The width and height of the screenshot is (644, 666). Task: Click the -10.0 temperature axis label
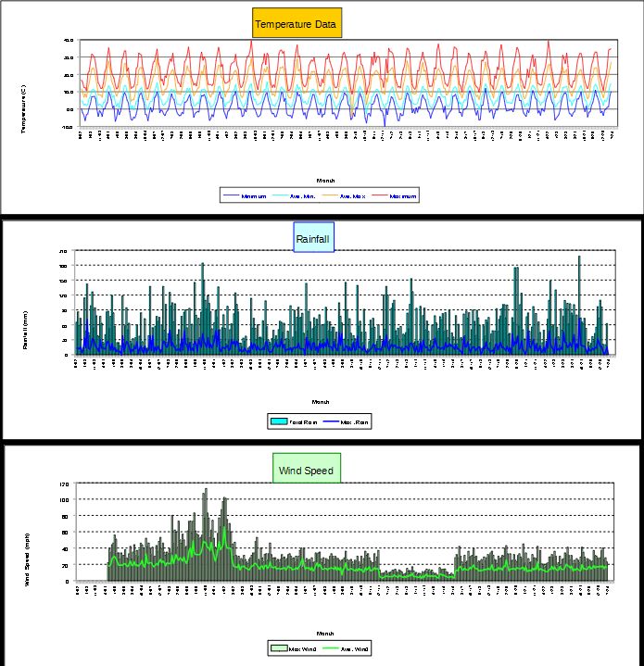tap(68, 127)
